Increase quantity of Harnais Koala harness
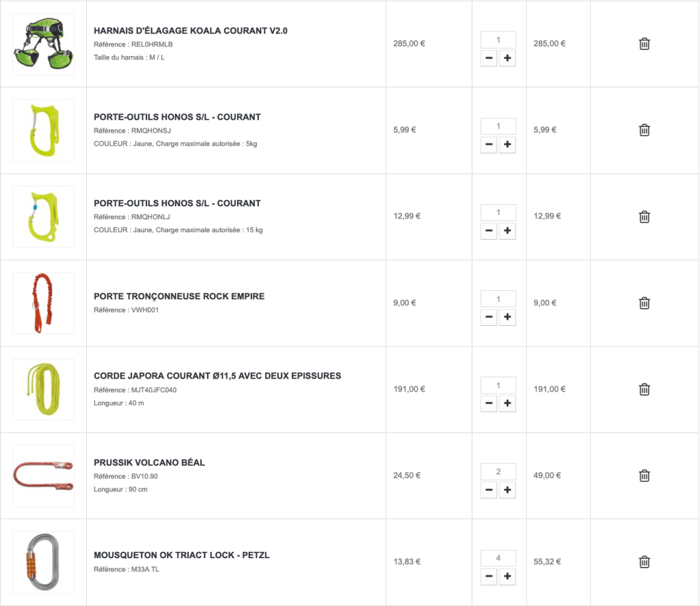The image size is (700, 606). pos(507,58)
